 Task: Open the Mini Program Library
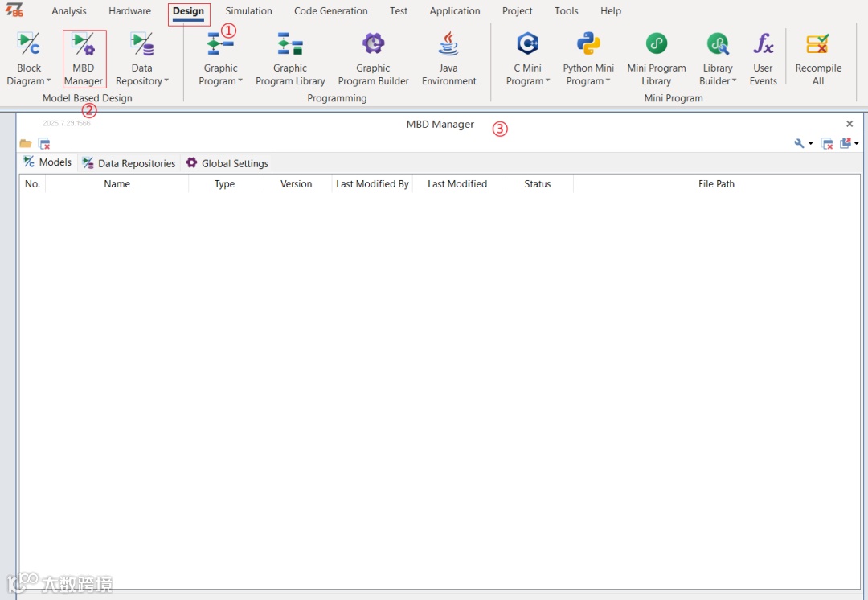point(657,59)
